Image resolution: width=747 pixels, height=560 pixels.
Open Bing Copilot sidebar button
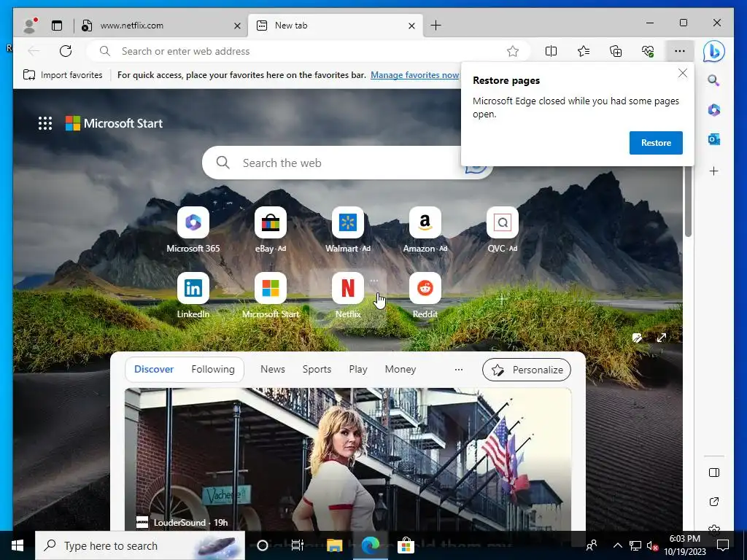coord(713,52)
